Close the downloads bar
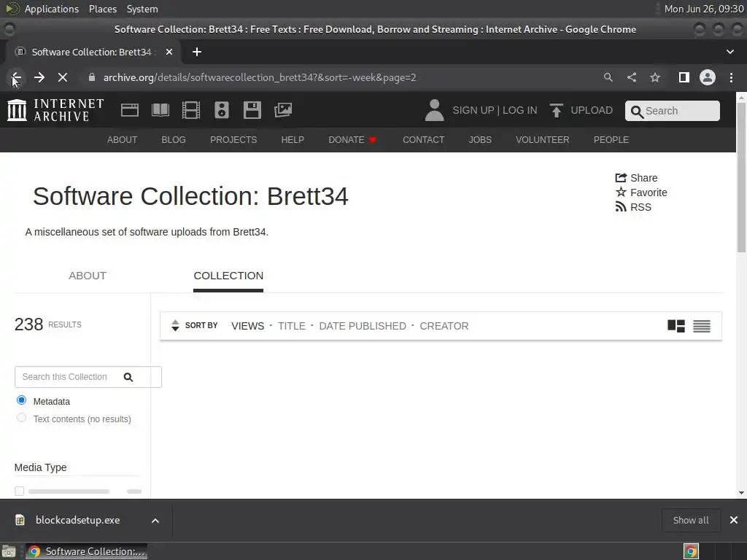The image size is (747, 560). 734,520
